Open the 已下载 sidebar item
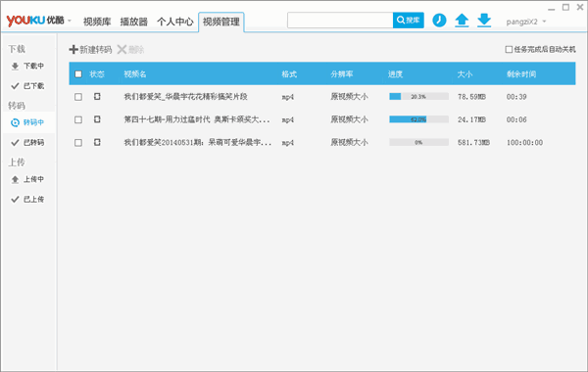Screen dimensions: 588x372 click(28, 86)
